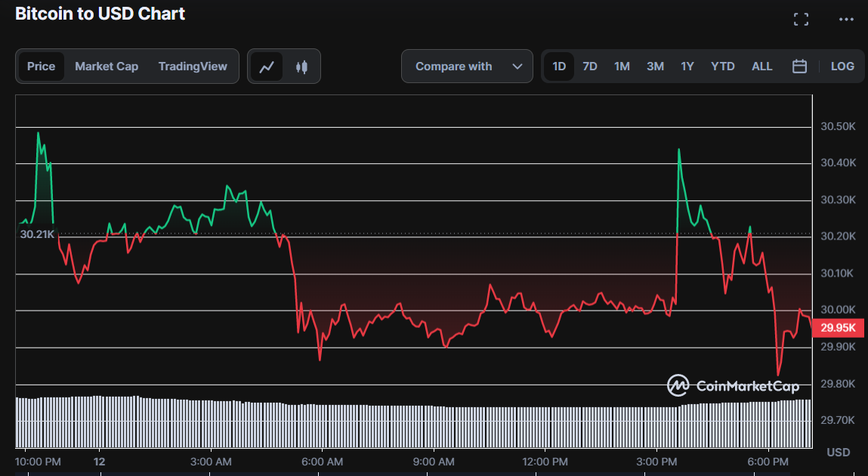This screenshot has width=868, height=476.
Task: Select the Price tab
Action: tap(42, 66)
